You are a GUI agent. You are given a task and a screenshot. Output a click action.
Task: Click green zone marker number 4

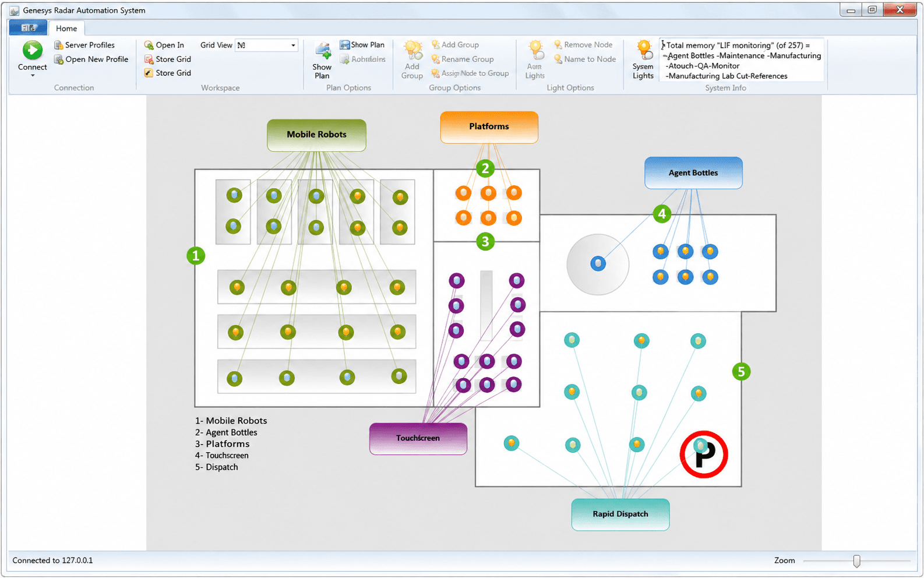point(662,214)
